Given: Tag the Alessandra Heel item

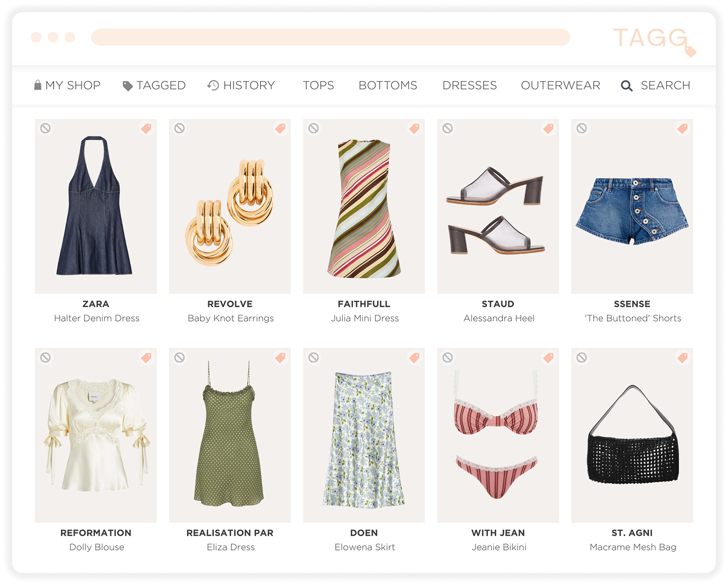Looking at the screenshot, I should (548, 128).
